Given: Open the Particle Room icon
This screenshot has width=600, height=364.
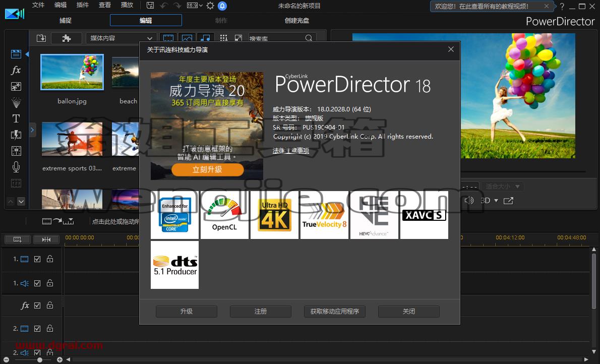Looking at the screenshot, I should point(16,102).
